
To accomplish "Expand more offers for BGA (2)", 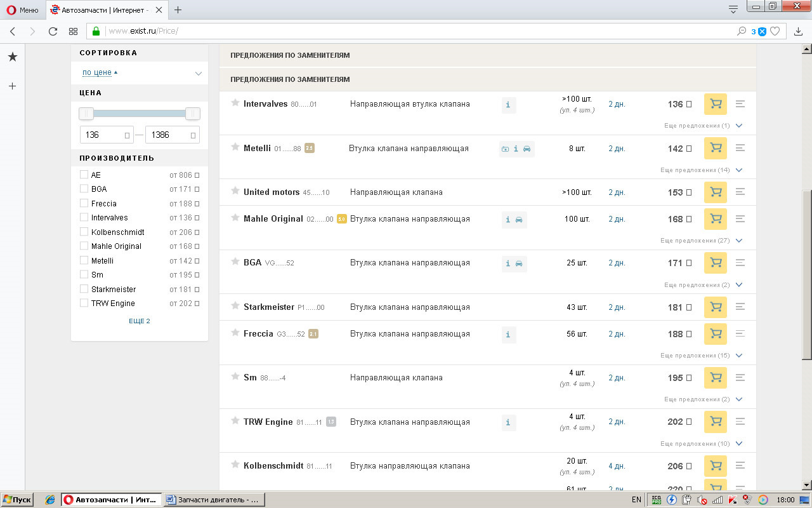I will [703, 285].
